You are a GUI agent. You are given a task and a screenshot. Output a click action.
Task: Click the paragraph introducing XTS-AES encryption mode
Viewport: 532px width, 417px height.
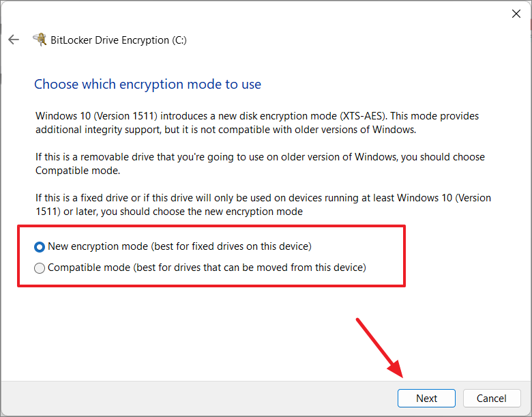pos(257,123)
